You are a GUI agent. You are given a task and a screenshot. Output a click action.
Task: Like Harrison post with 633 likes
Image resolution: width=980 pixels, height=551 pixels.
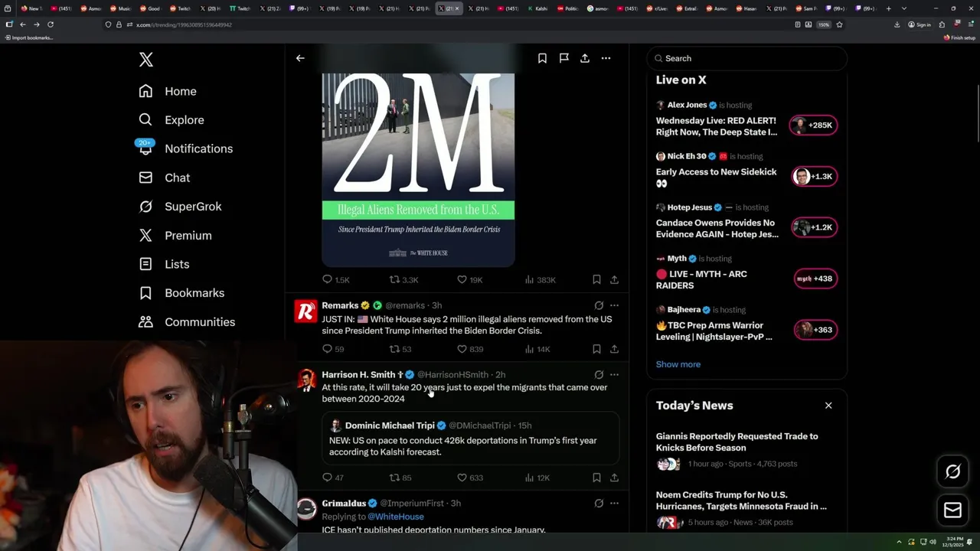coord(470,478)
